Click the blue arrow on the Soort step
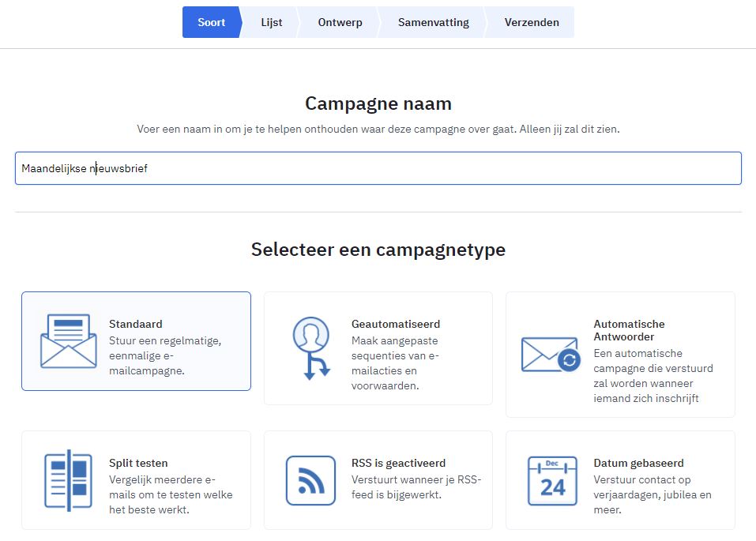The width and height of the screenshot is (756, 541). point(237,22)
